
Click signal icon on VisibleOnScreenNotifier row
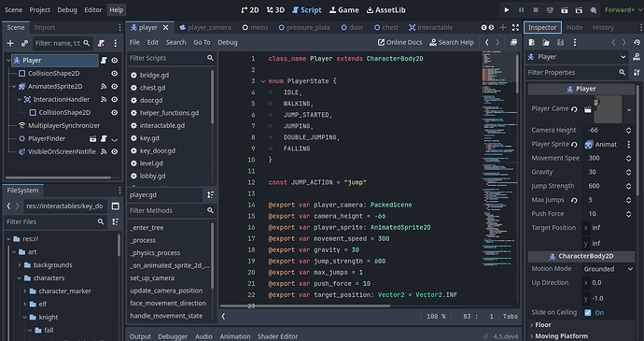[104, 151]
